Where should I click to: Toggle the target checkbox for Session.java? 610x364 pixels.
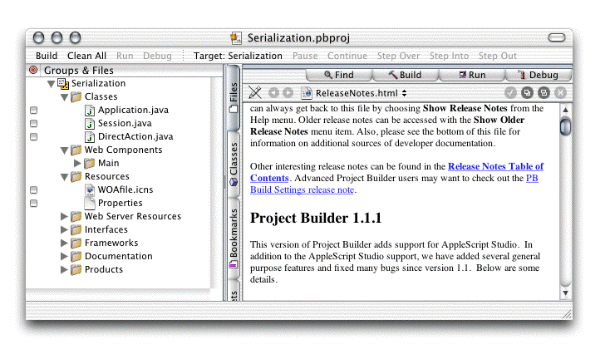click(34, 124)
